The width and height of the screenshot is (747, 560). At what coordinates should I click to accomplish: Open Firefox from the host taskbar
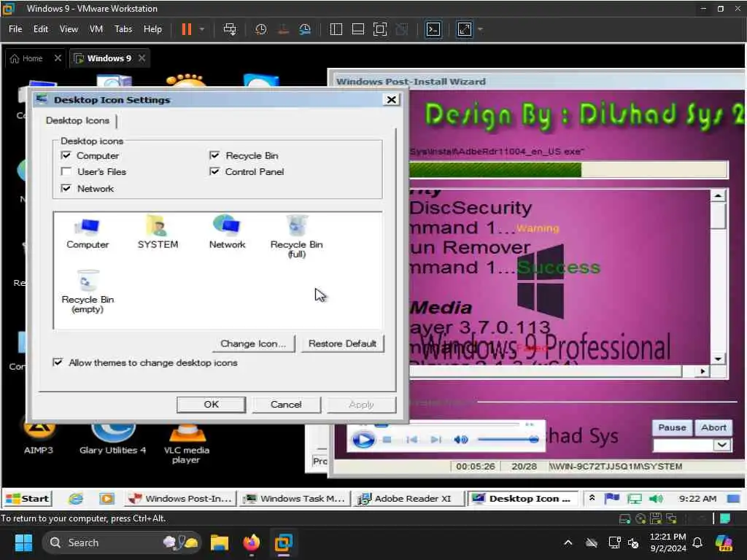click(x=252, y=542)
